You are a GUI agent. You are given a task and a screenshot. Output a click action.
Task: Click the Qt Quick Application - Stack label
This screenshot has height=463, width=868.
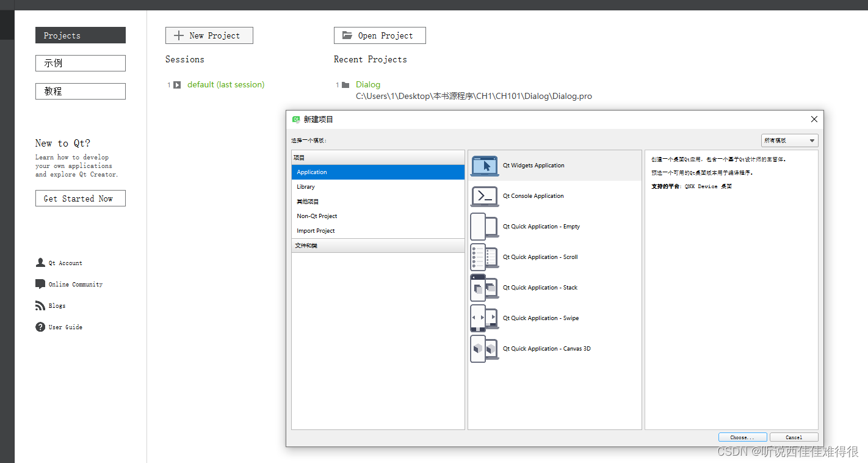point(540,288)
